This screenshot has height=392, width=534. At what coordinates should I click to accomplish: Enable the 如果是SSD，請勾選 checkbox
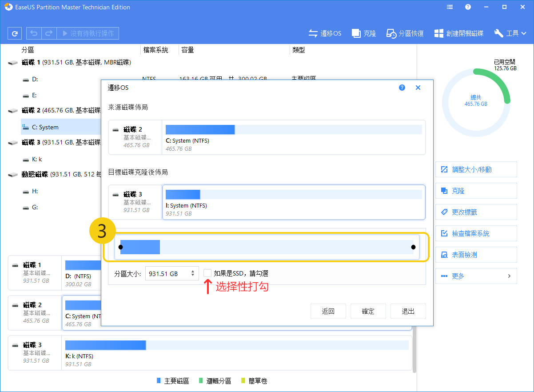[207, 273]
